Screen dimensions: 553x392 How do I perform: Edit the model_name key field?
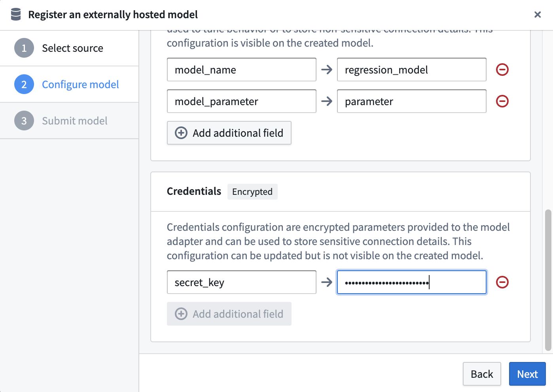pos(242,70)
